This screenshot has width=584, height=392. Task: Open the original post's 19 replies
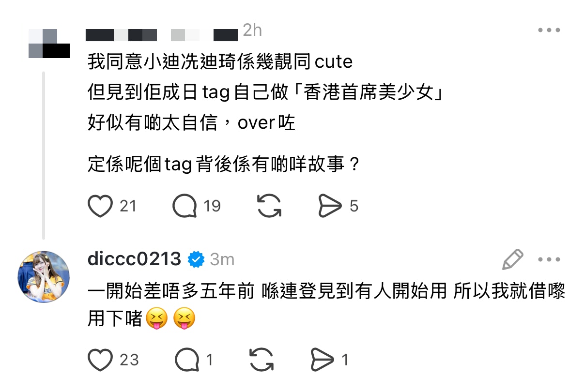pos(185,206)
